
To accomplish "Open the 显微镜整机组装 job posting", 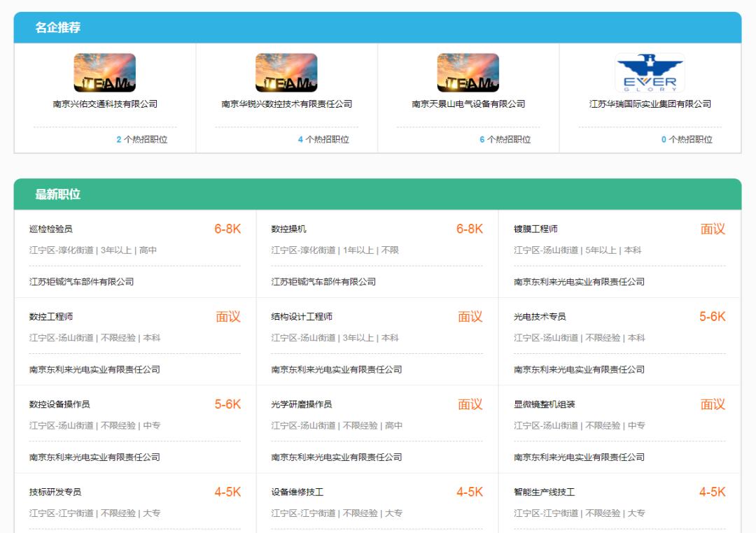I will coord(545,404).
